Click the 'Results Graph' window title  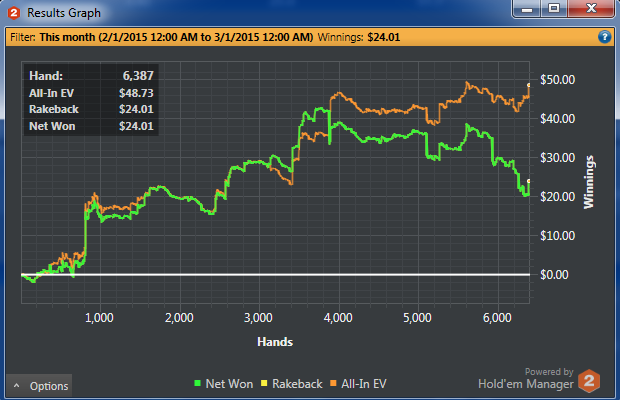pos(64,13)
